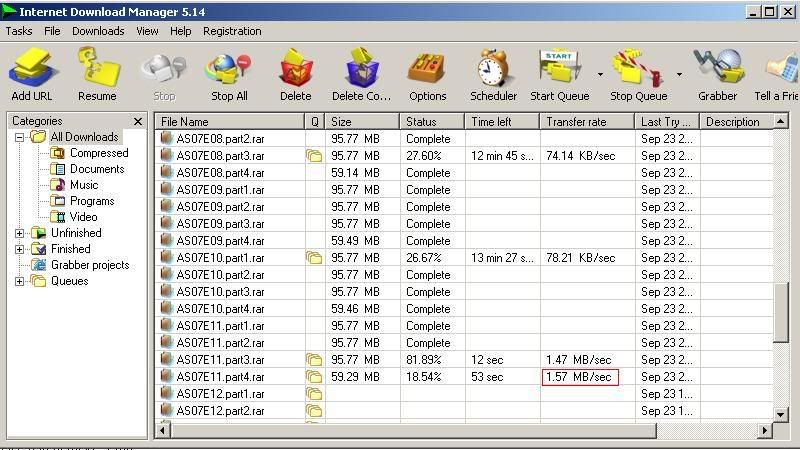The height and width of the screenshot is (450, 800).
Task: Open Stop Queue dropdown arrow
Action: (679, 74)
